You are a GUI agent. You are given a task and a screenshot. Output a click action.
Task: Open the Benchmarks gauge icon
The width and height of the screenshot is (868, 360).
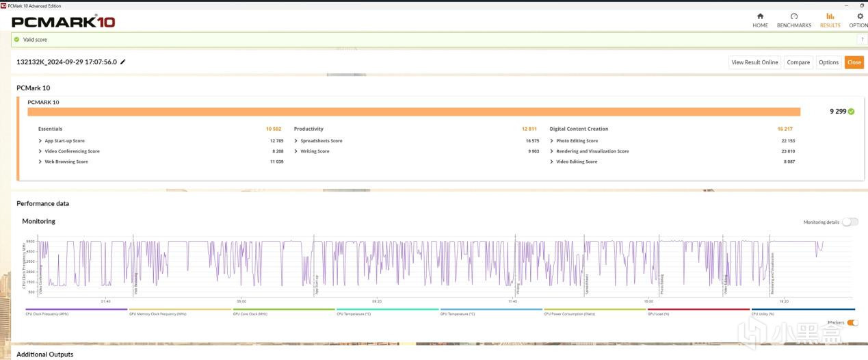(793, 16)
